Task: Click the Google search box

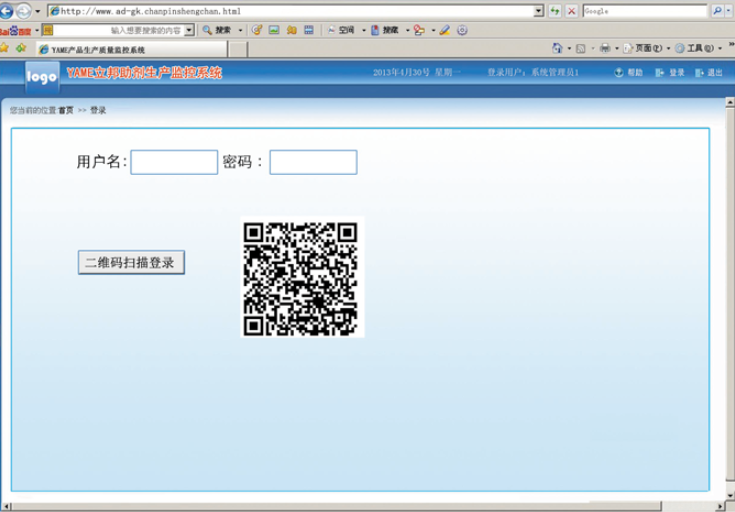Action: (x=645, y=11)
